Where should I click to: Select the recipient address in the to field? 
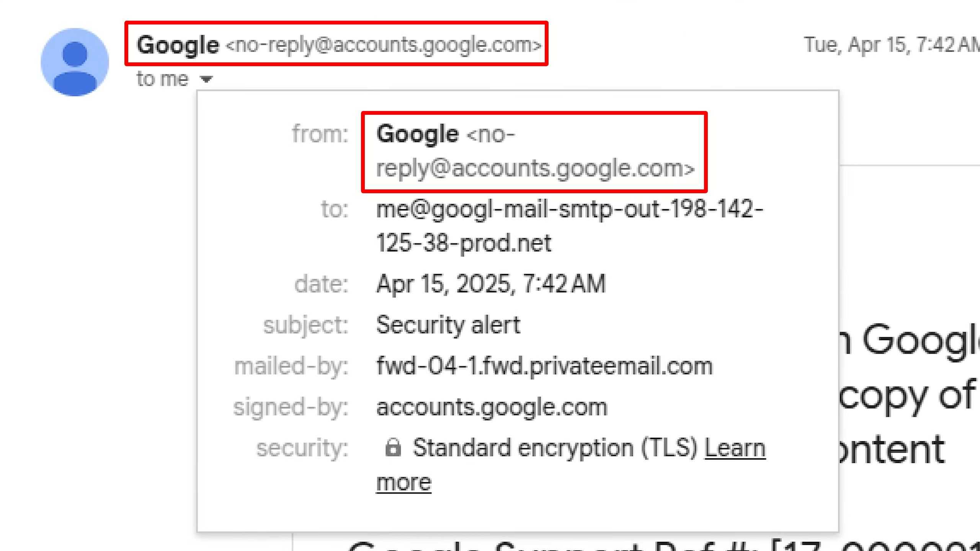point(570,226)
